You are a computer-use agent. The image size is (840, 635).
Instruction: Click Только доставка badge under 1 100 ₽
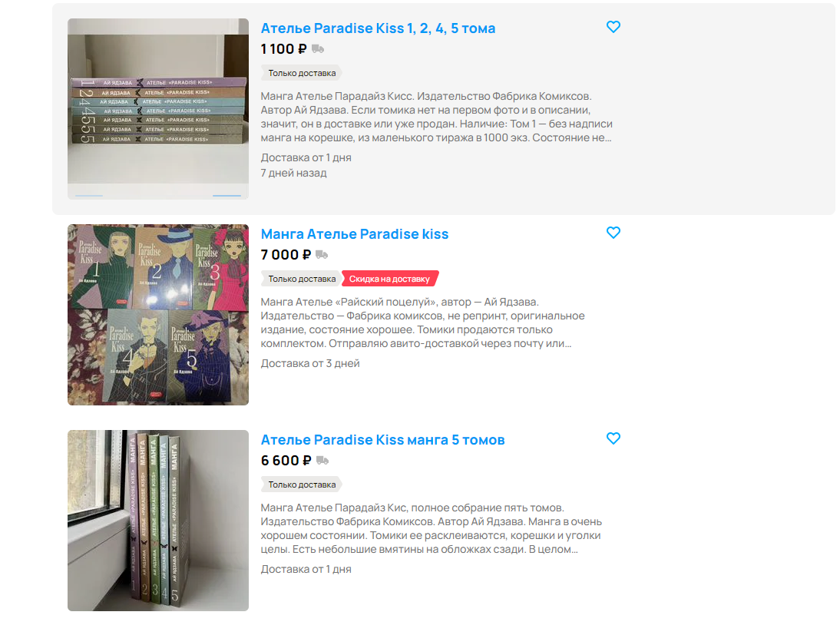302,73
